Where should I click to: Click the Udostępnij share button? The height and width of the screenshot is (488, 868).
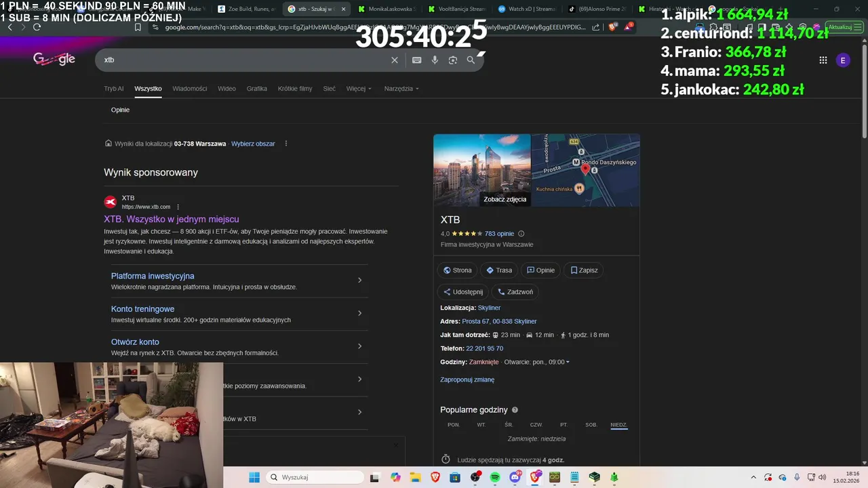(x=462, y=292)
